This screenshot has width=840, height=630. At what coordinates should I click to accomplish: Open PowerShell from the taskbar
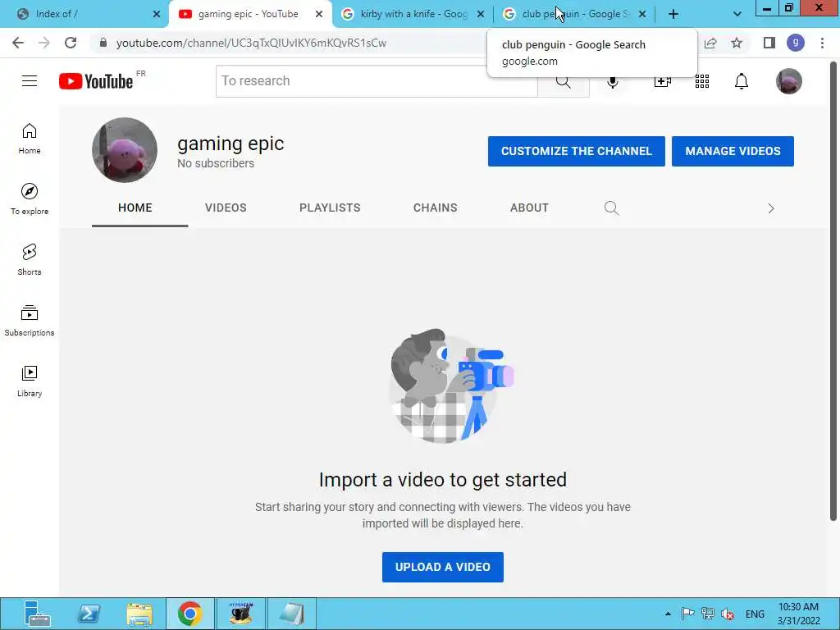point(89,614)
